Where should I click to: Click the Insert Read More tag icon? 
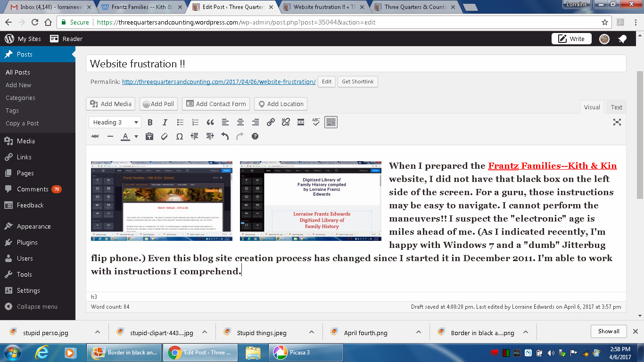click(x=301, y=123)
